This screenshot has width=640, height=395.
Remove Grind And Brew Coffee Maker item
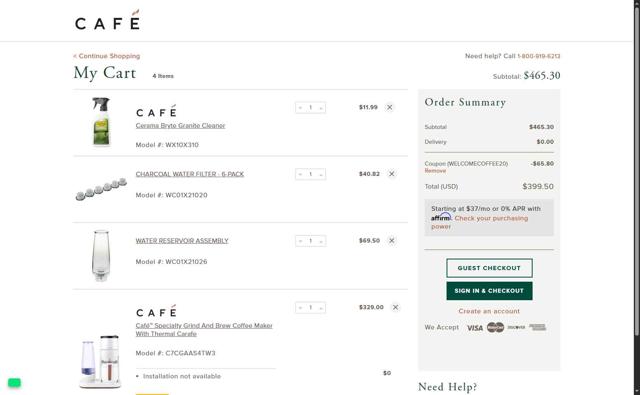[395, 307]
